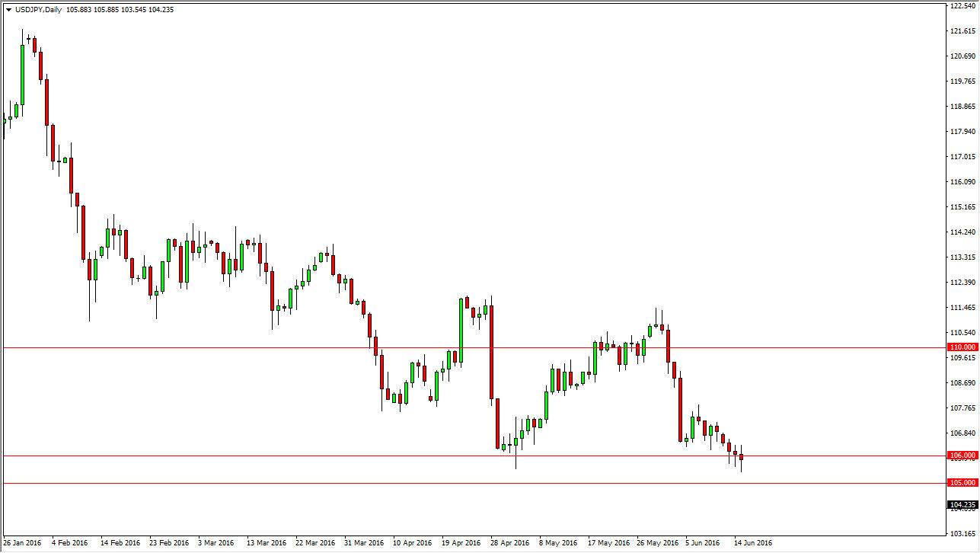The height and width of the screenshot is (553, 980).
Task: Select the red 105.000 support line
Action: pyautogui.click(x=305, y=483)
